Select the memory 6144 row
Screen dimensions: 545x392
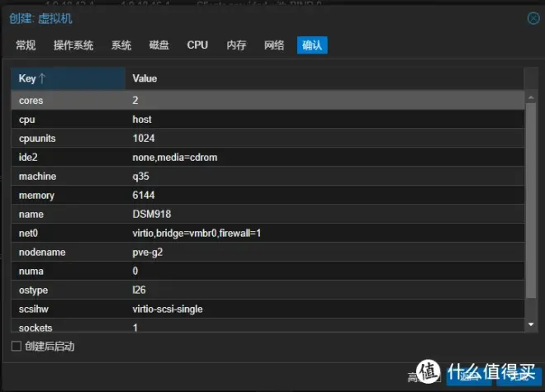click(x=268, y=196)
